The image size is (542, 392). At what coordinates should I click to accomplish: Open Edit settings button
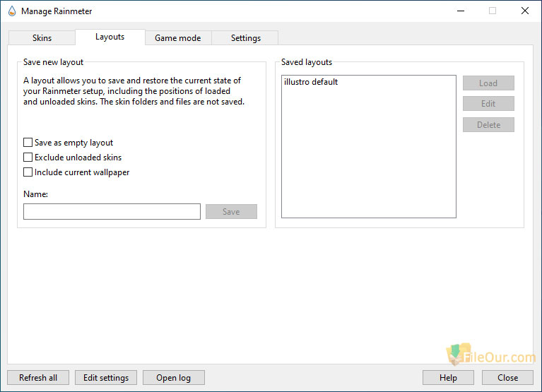[x=106, y=377]
